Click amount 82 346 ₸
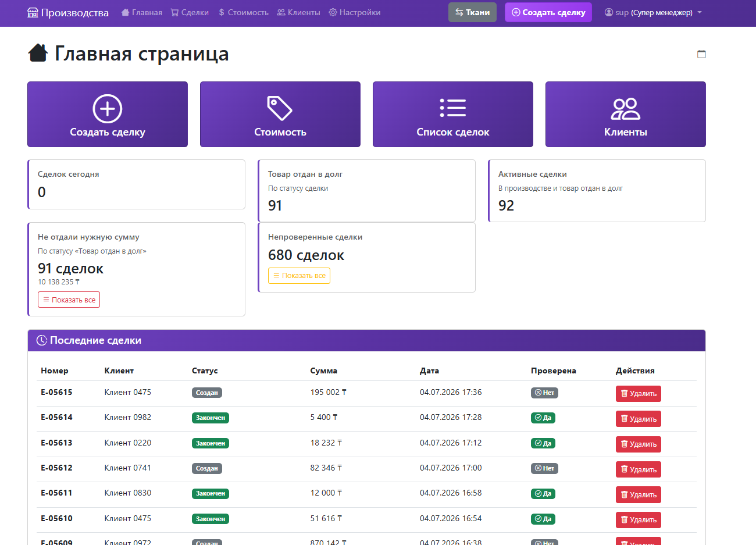756x545 pixels. tap(326, 468)
